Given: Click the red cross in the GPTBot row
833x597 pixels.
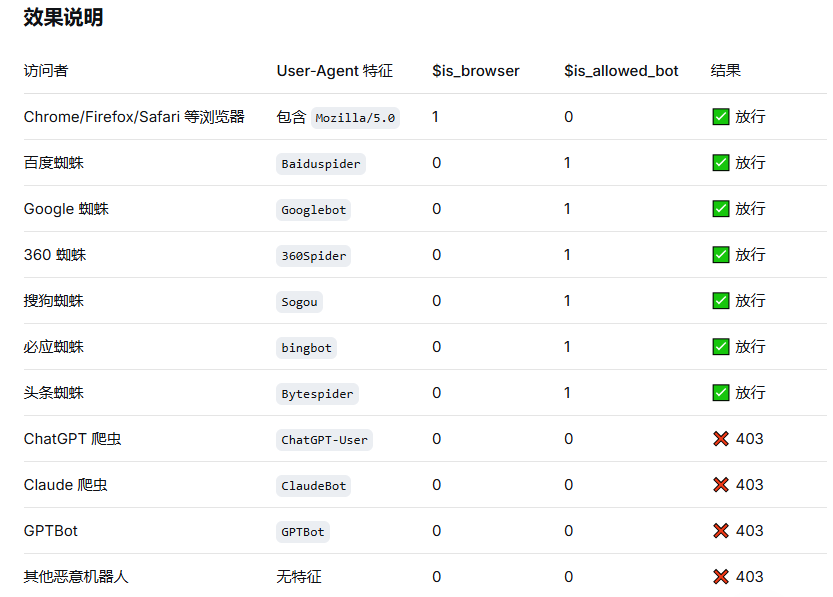Looking at the screenshot, I should point(721,531).
